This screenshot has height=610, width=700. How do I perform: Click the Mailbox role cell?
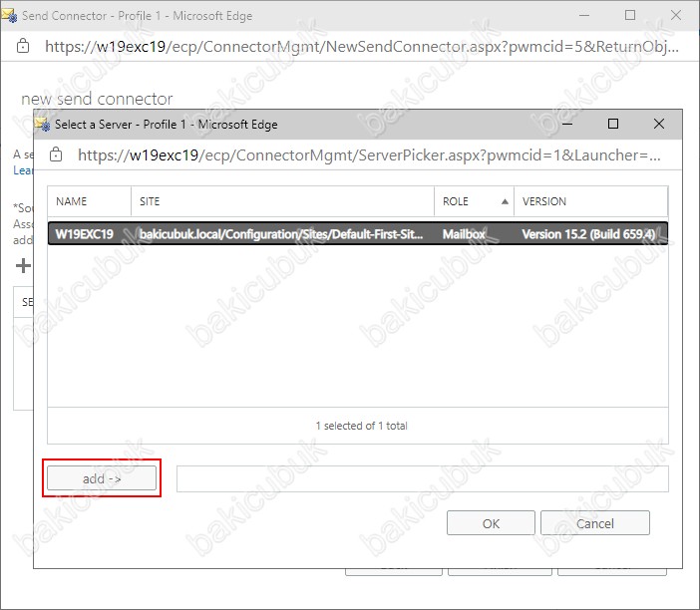[x=464, y=234]
